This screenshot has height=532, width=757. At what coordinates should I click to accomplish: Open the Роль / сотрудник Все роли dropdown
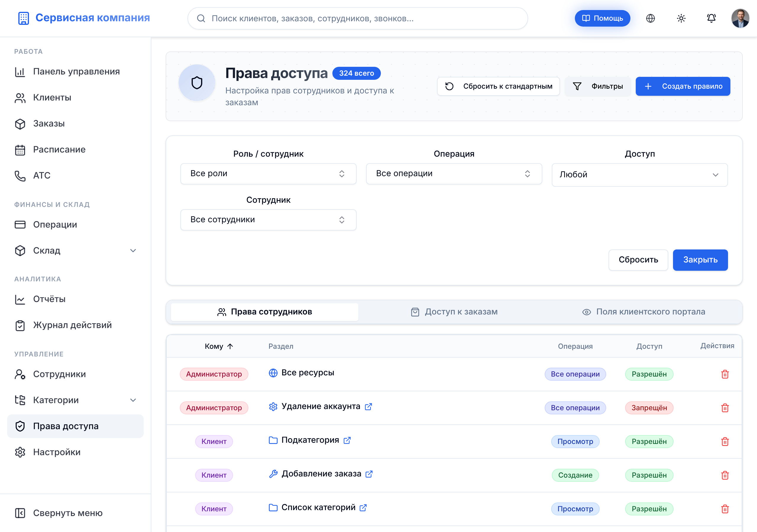point(268,174)
